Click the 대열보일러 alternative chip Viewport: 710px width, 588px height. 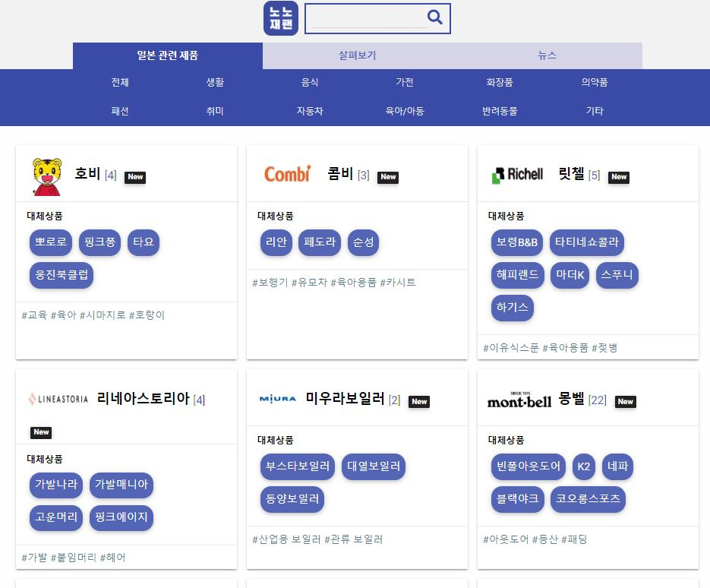click(374, 466)
